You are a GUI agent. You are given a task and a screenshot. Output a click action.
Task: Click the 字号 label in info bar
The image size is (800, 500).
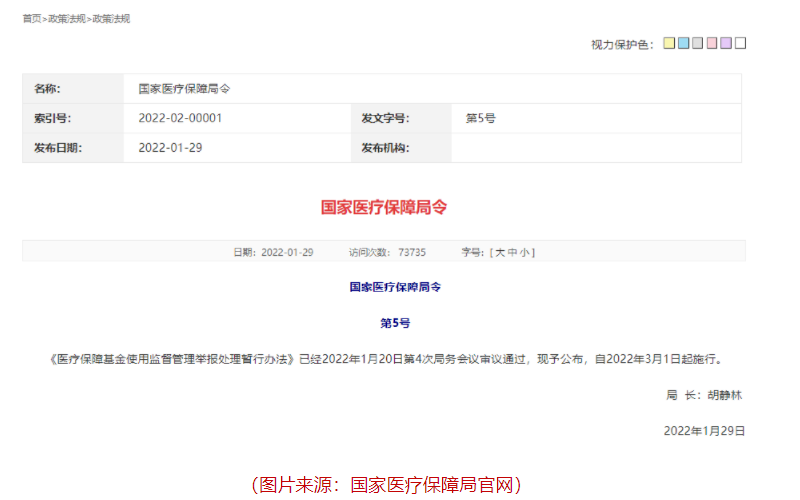pyautogui.click(x=472, y=253)
